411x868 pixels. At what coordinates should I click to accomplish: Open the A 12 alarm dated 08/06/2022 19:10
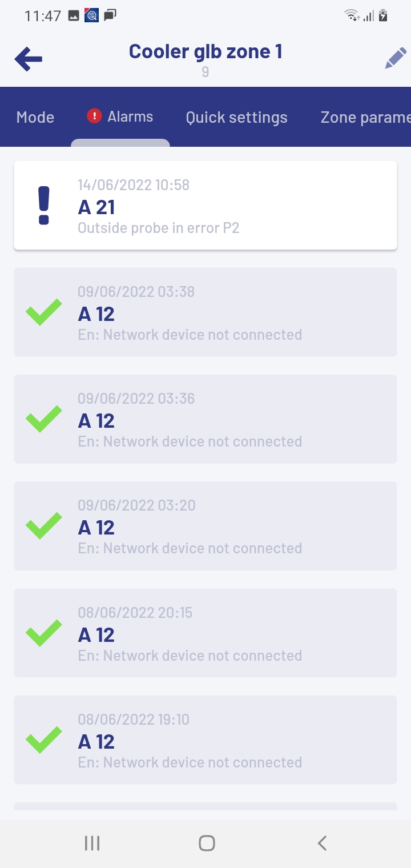205,740
